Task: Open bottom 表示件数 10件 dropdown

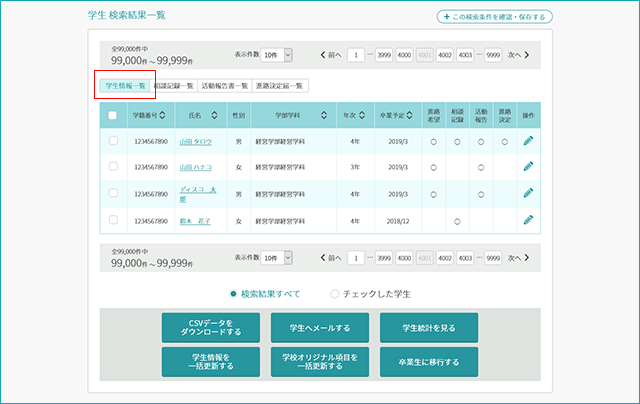Action: point(276,258)
